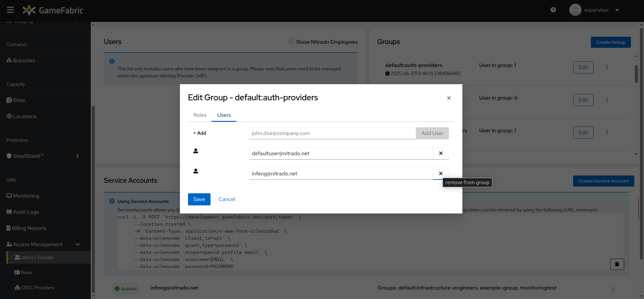Click user icon beside infeng@nitrado.net
Screen dimensions: 644x299
tap(196, 171)
